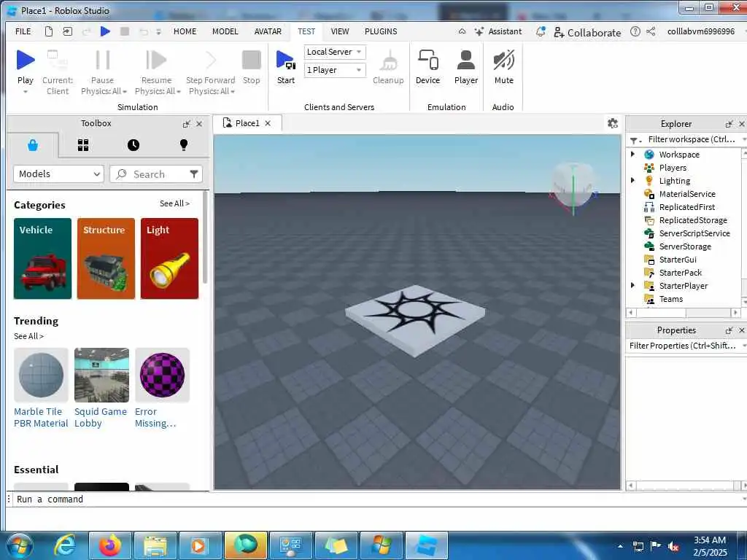747x560 pixels.
Task: Select the Toolbox Marketplace bag tab
Action: [33, 145]
